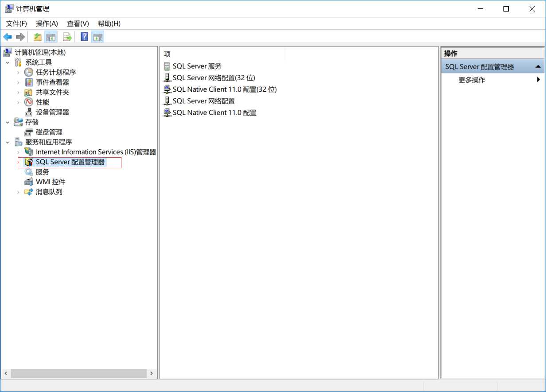This screenshot has height=392, width=546.
Task: Open the 文件(F) menu
Action: click(16, 23)
